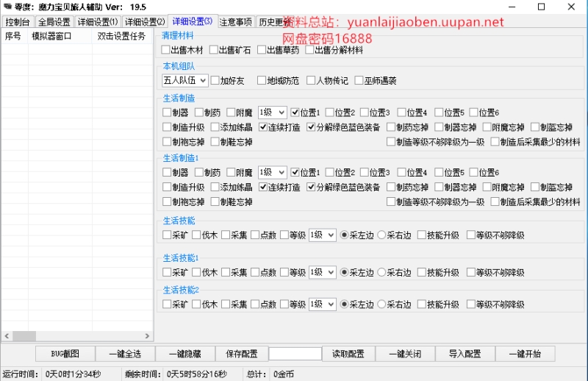Maximize the application window

[x=541, y=7]
